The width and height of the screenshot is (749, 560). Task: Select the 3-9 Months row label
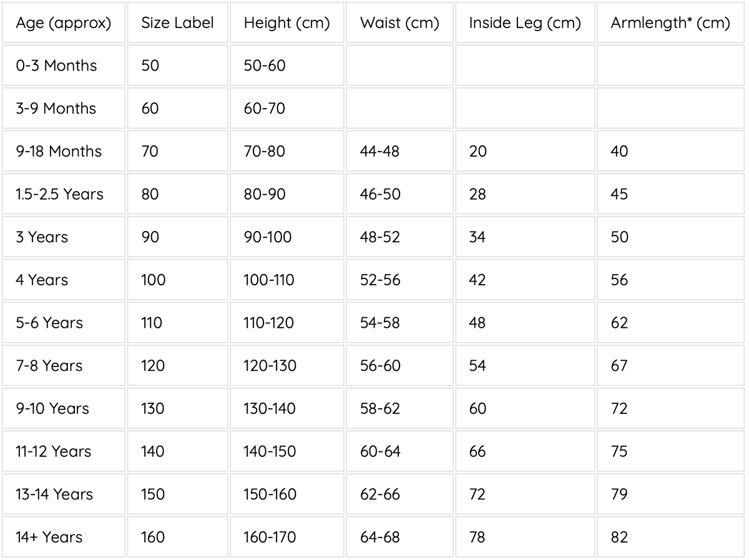(64, 108)
